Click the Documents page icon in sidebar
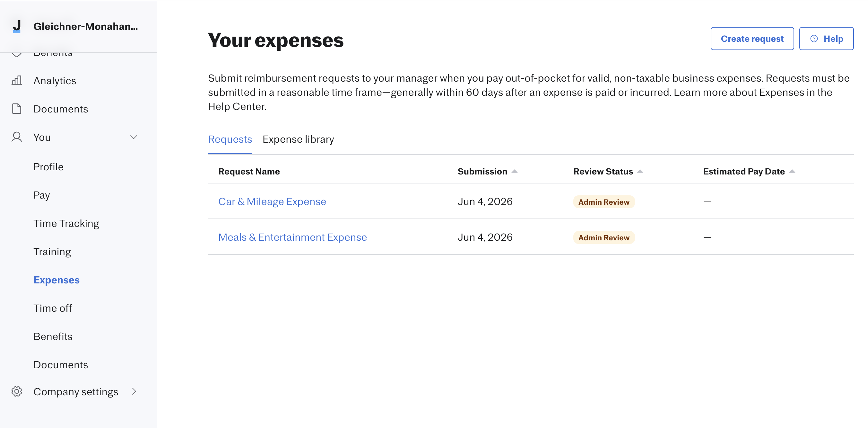This screenshot has width=868, height=428. click(16, 109)
